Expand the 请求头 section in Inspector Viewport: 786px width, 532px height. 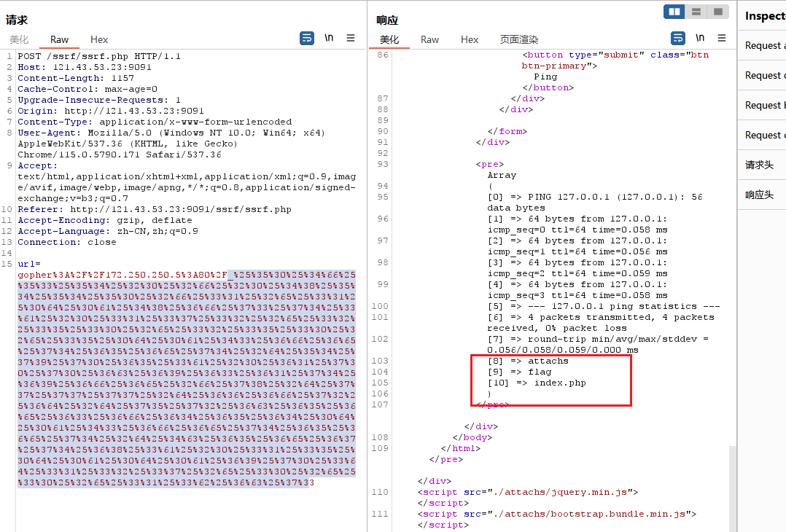pos(761,165)
